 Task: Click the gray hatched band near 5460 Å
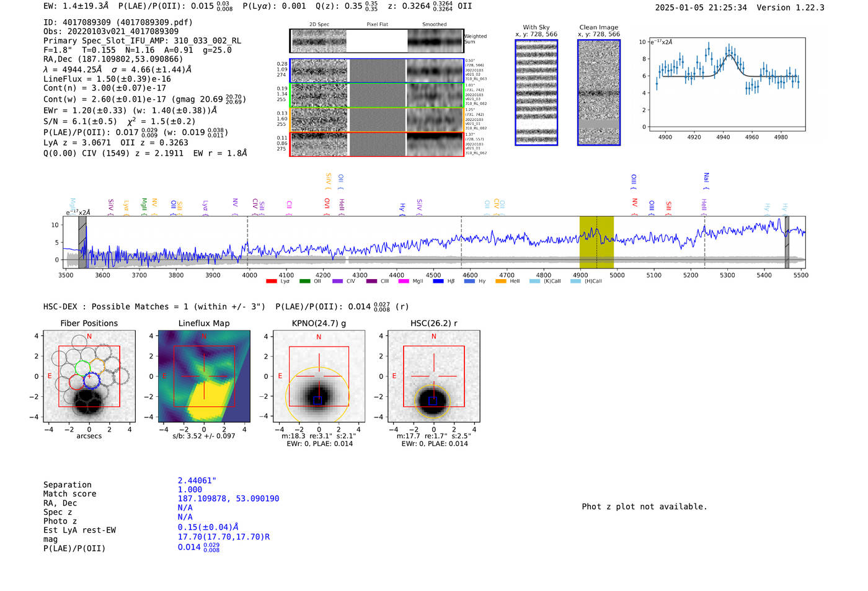(x=787, y=242)
